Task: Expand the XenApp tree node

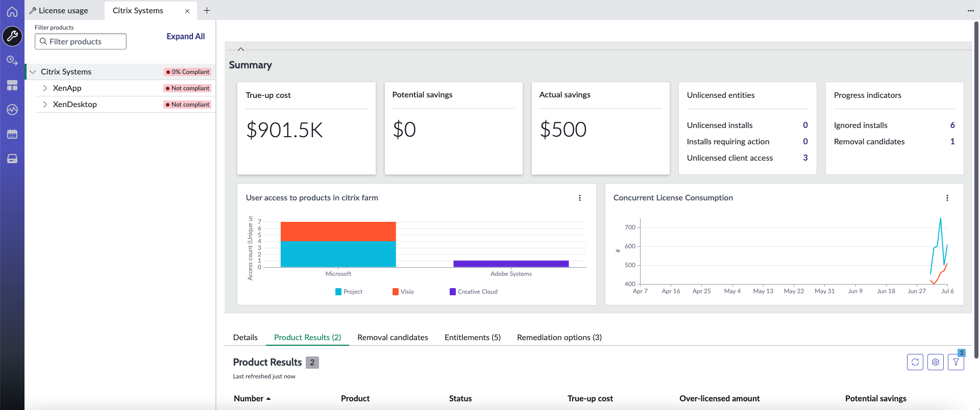Action: tap(45, 88)
